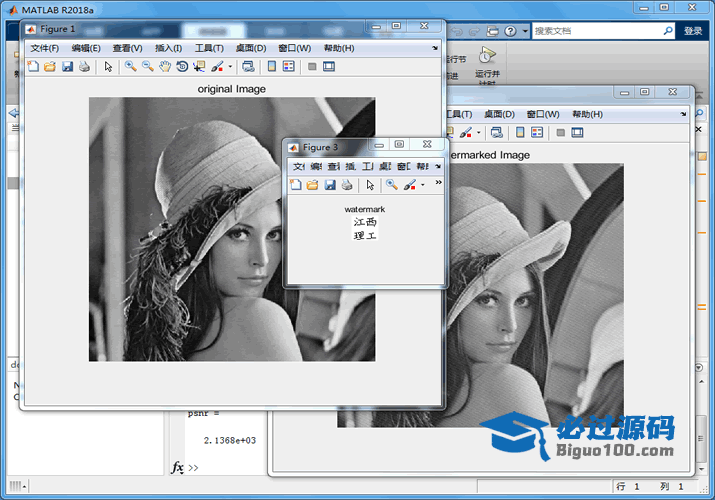This screenshot has width=715, height=500.
Task: Hide Plot Tools in watermarked figure window
Action: (x=560, y=133)
